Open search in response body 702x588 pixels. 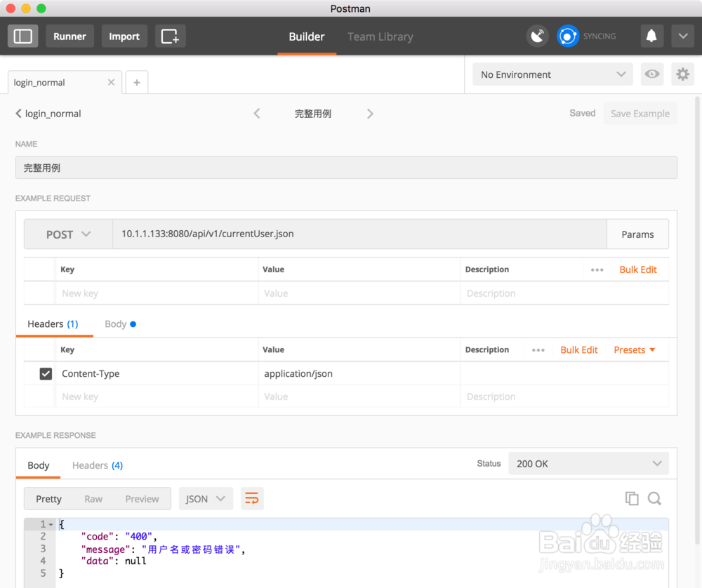pyautogui.click(x=654, y=498)
